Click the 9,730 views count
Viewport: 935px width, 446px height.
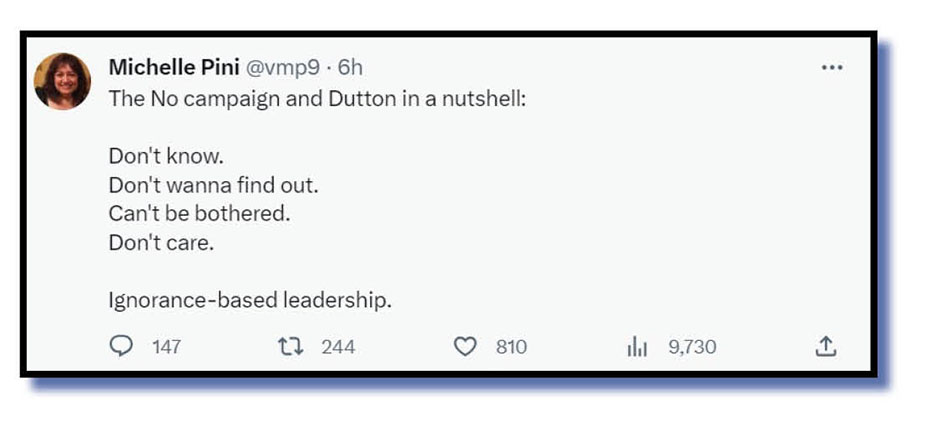click(x=692, y=347)
